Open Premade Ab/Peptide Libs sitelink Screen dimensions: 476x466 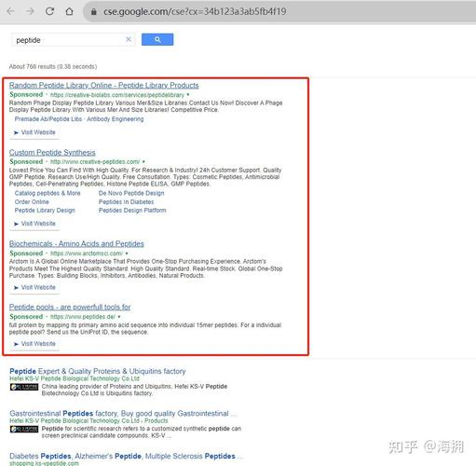click(x=48, y=119)
